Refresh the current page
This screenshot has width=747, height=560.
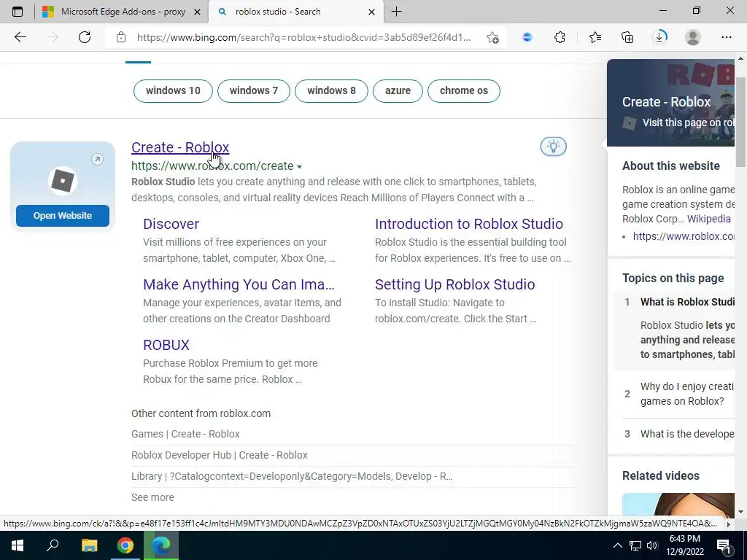(85, 37)
